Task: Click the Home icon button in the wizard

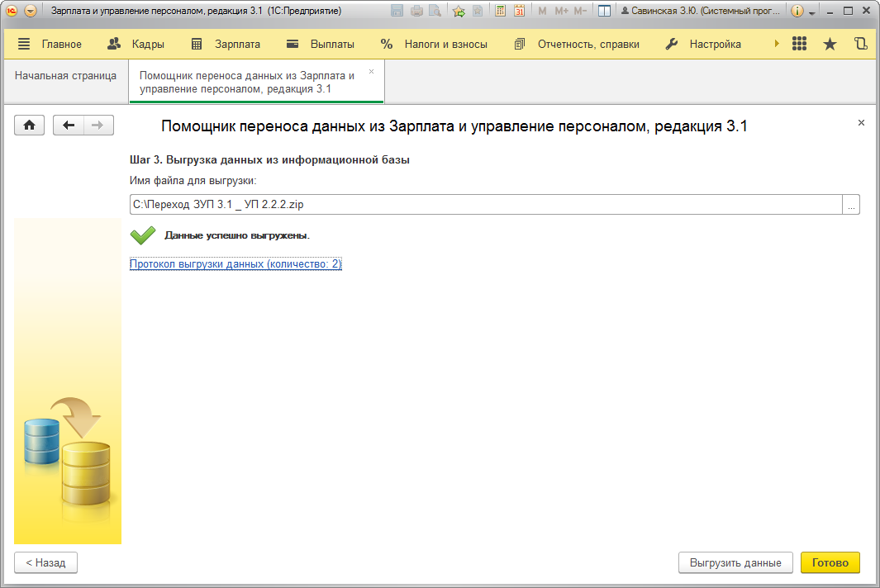Action: click(29, 125)
